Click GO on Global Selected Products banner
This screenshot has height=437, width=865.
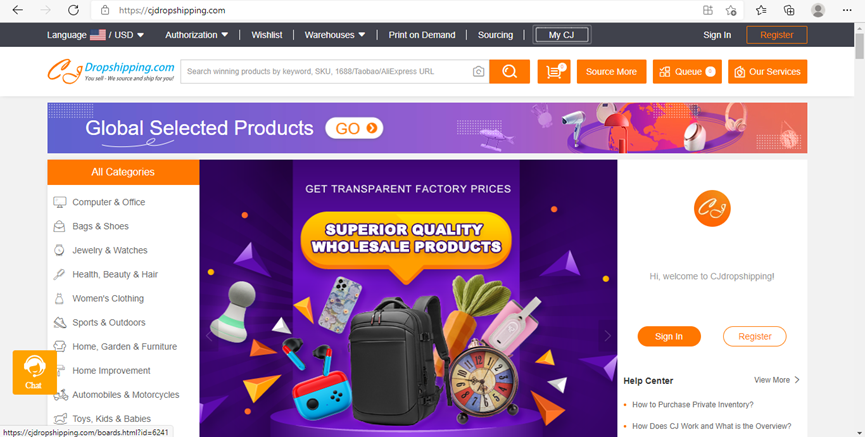354,128
